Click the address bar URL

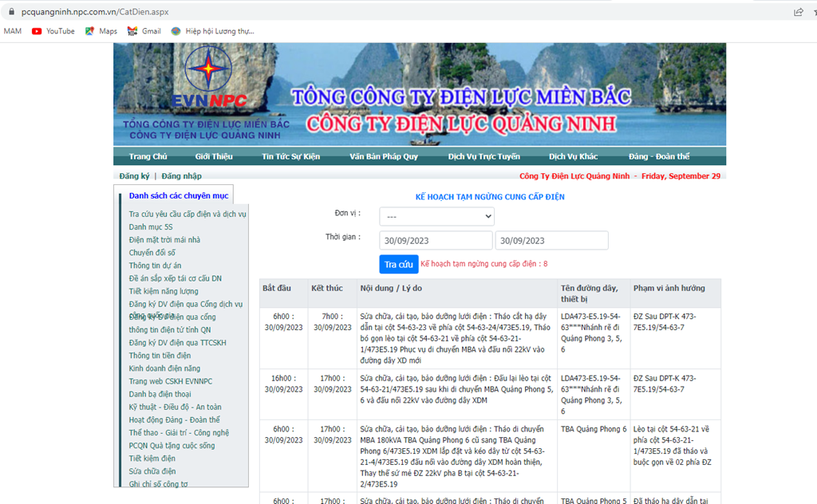[x=95, y=11]
